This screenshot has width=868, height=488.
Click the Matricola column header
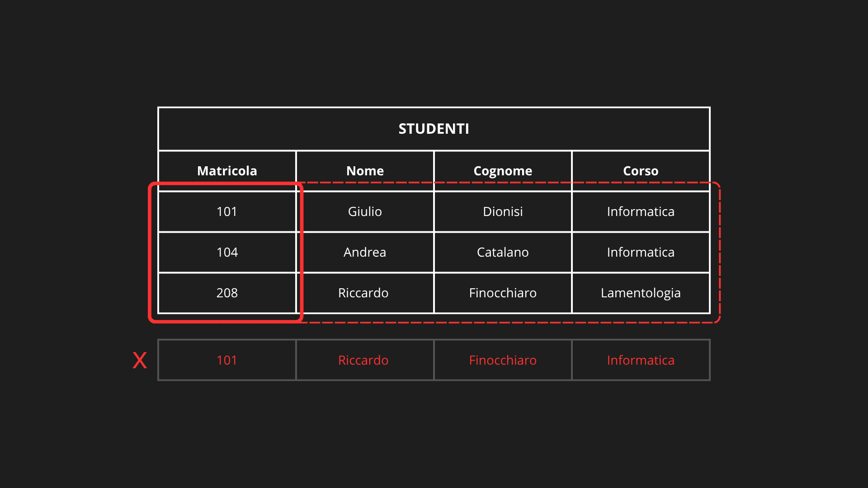point(227,171)
